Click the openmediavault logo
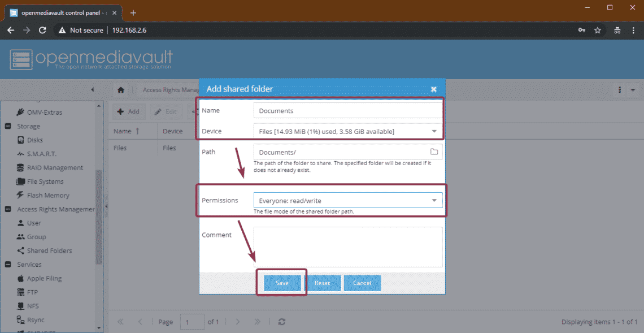 click(x=91, y=59)
